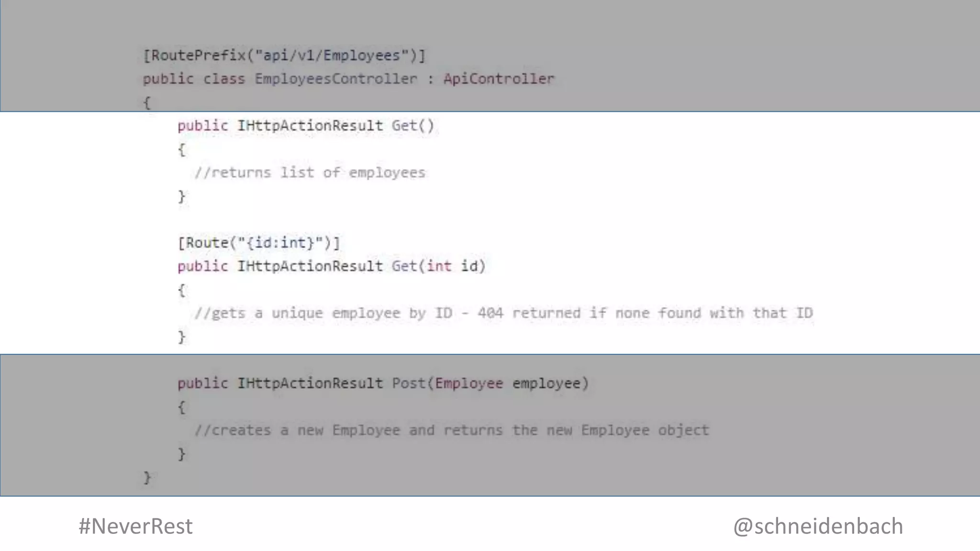Click the 404 returned comment line

[x=503, y=313]
